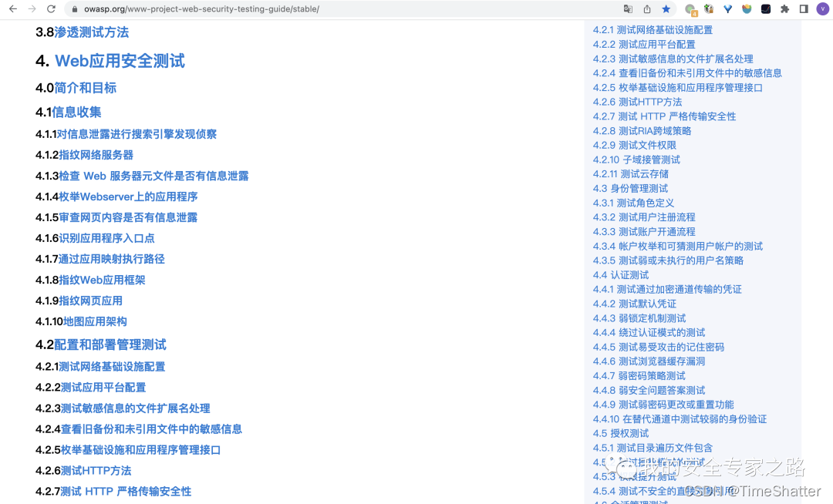
Task: Toggle the browser side panel
Action: 804,9
